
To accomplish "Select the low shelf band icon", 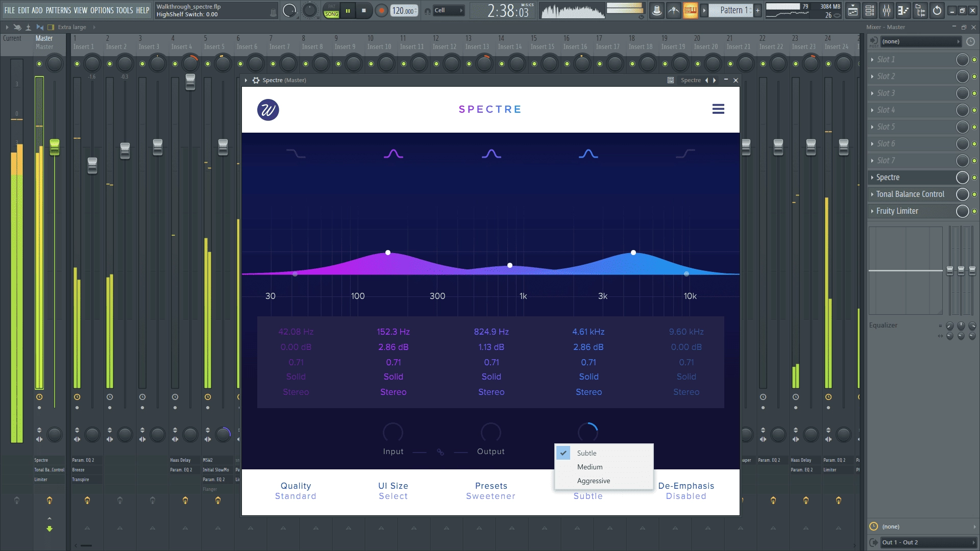I will pyautogui.click(x=296, y=154).
